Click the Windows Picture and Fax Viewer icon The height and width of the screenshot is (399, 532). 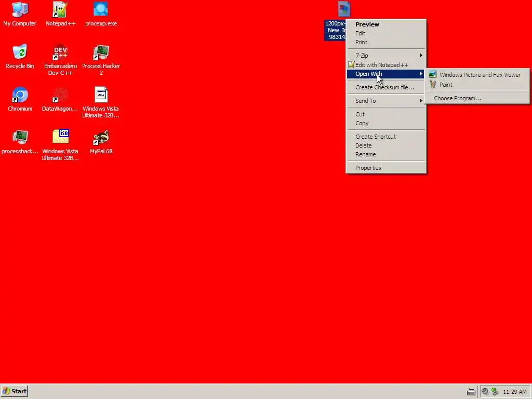[x=432, y=74]
